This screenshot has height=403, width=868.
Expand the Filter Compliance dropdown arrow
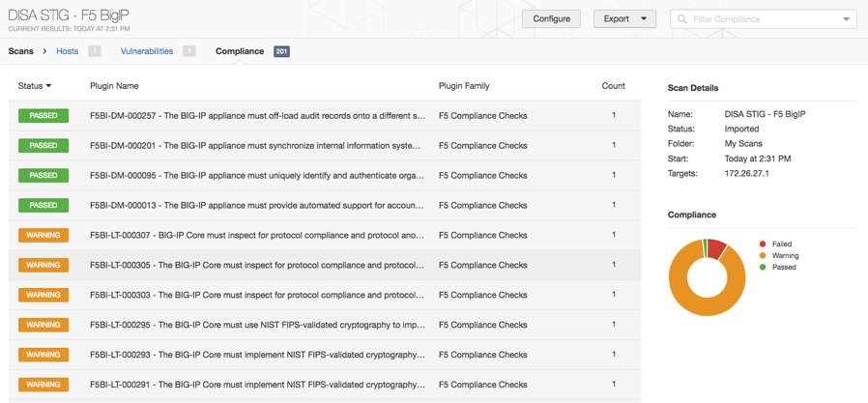[846, 18]
